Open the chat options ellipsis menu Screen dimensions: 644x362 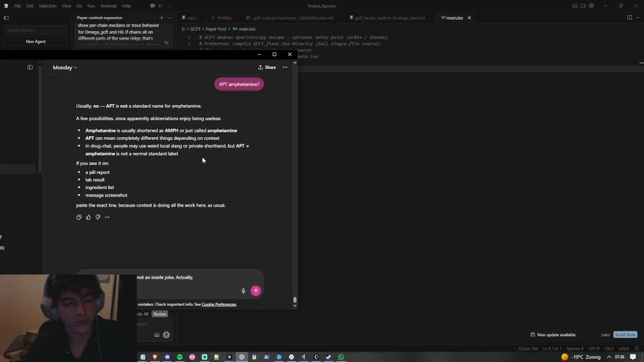click(285, 67)
